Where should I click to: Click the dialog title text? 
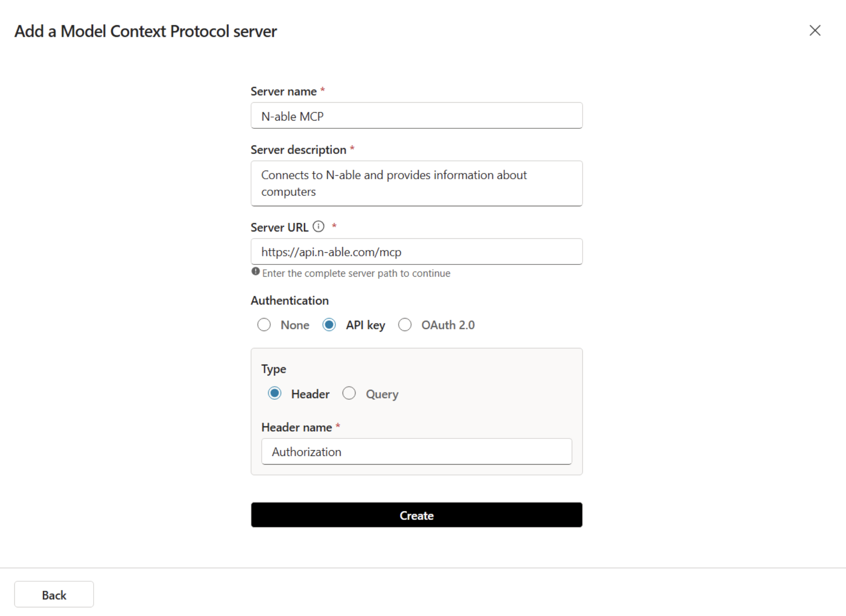146,31
